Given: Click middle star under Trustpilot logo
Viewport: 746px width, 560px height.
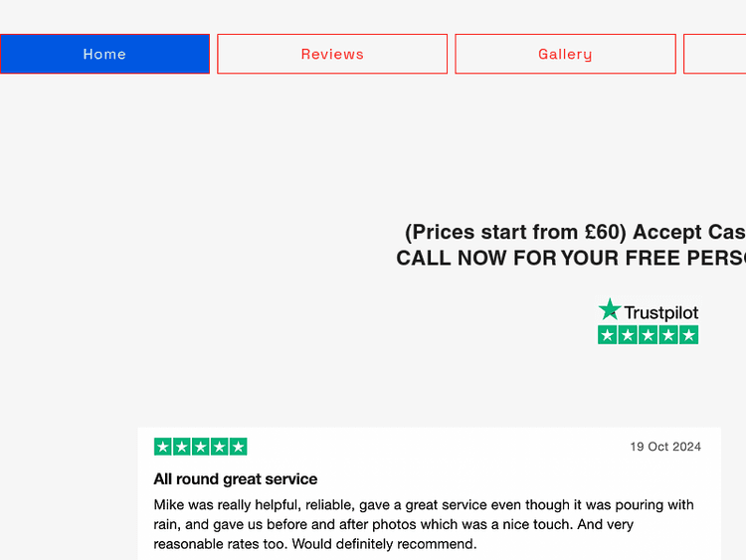Looking at the screenshot, I should (649, 335).
